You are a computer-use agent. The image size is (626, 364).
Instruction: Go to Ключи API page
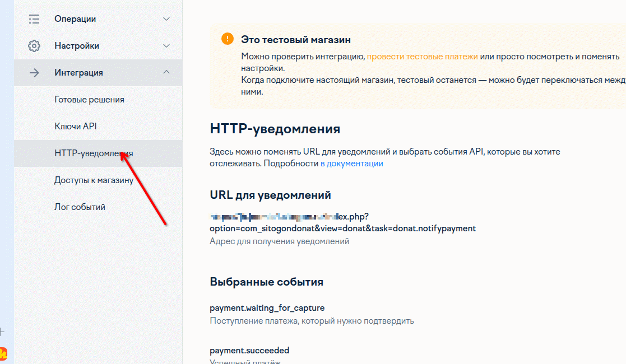point(76,127)
